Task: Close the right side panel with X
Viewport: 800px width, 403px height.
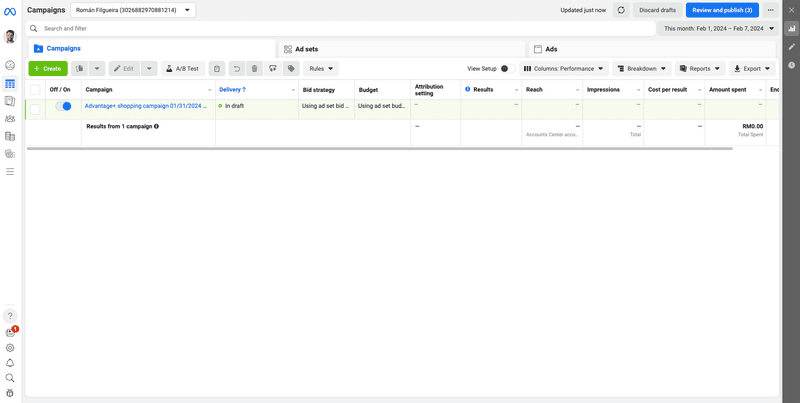Action: (x=791, y=10)
